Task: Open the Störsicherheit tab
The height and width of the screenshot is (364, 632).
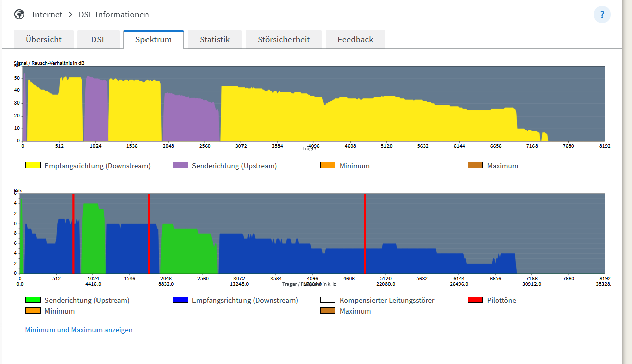Action: pos(283,39)
